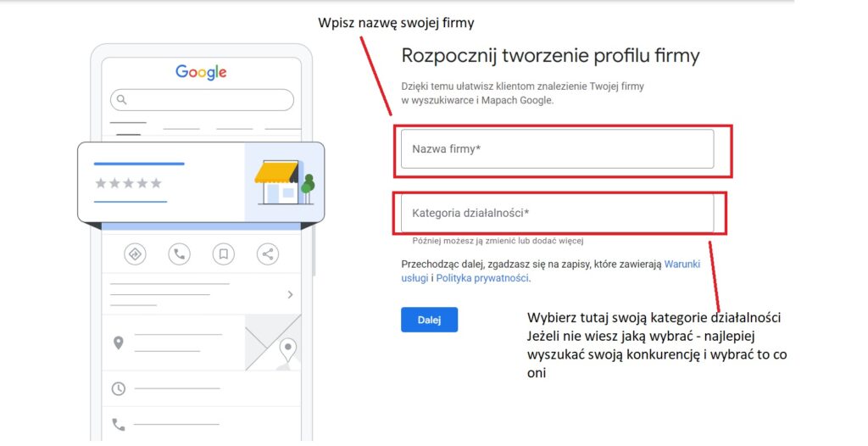Expand the chevron arrow in the mockup
This screenshot has width=868, height=446.
tap(291, 295)
